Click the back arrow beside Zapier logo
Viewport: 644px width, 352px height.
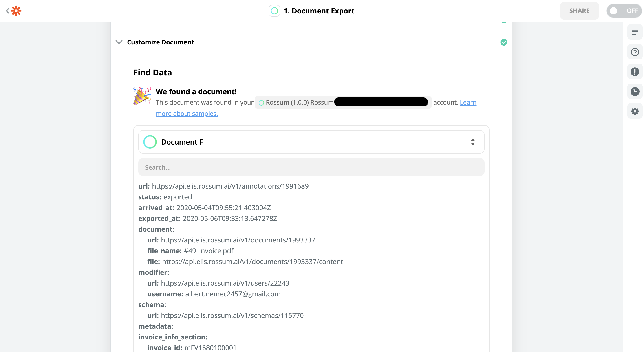[x=7, y=11]
